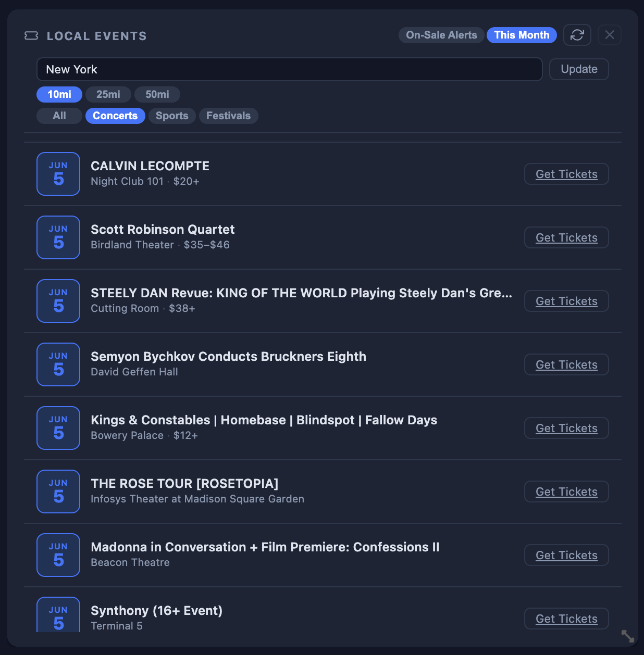This screenshot has height=655, width=644.
Task: Click the Jun 5 badge for Semyon Bychkov
Action: tap(58, 364)
